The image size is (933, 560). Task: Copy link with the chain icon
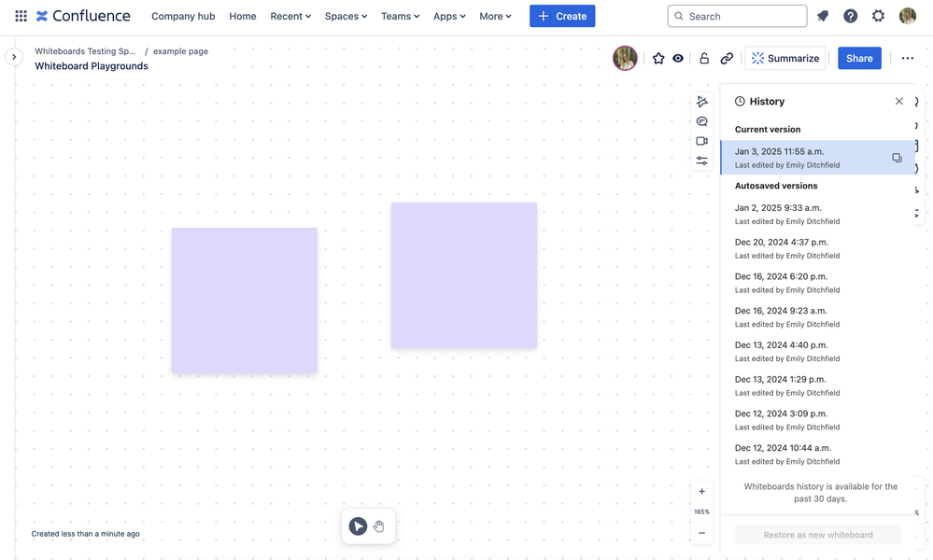coord(727,58)
